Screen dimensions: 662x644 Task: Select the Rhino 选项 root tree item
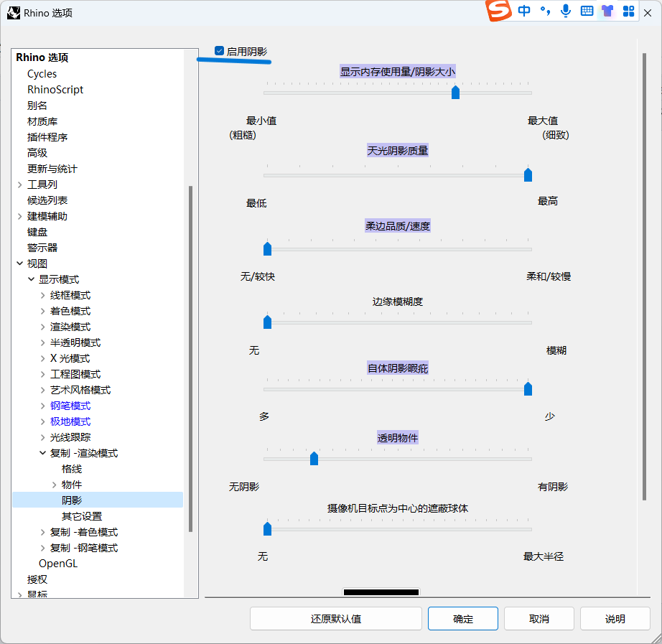pyautogui.click(x=42, y=57)
